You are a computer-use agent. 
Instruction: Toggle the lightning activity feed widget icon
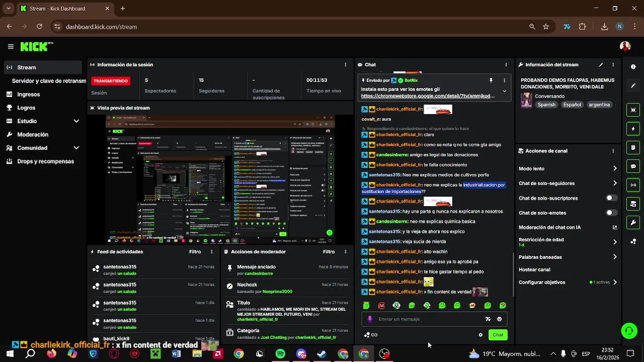click(x=633, y=129)
